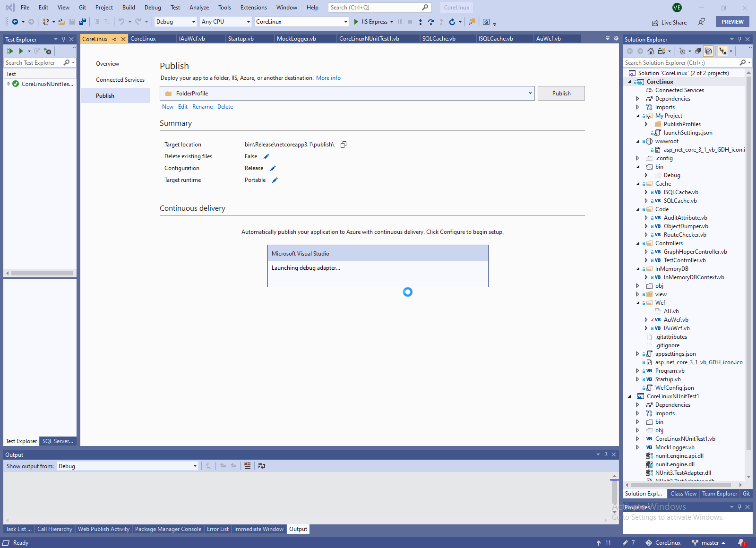Click the Test Explorer horizontal scrollbar

[42, 273]
